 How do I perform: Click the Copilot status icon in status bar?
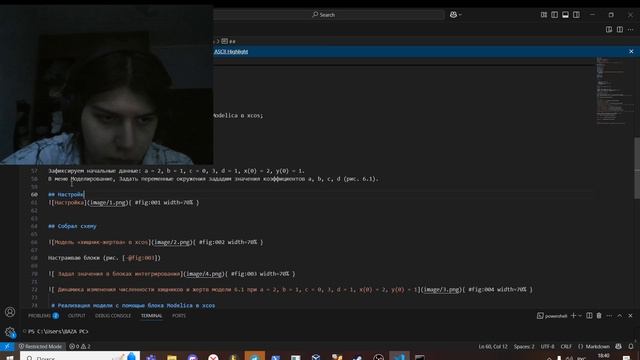click(618, 346)
